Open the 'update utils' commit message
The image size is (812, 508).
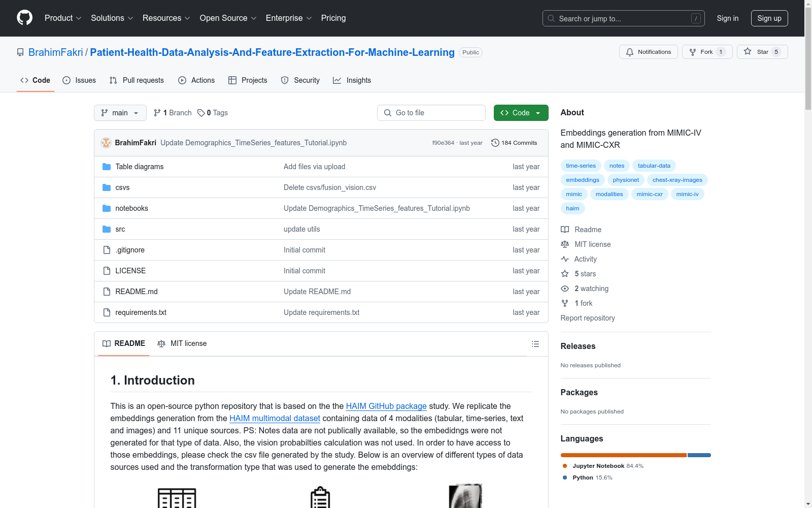302,229
